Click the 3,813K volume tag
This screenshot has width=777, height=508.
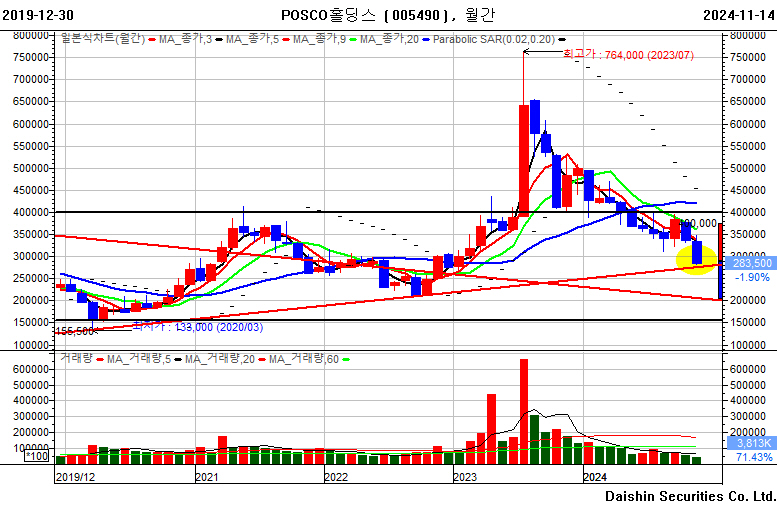click(x=753, y=443)
